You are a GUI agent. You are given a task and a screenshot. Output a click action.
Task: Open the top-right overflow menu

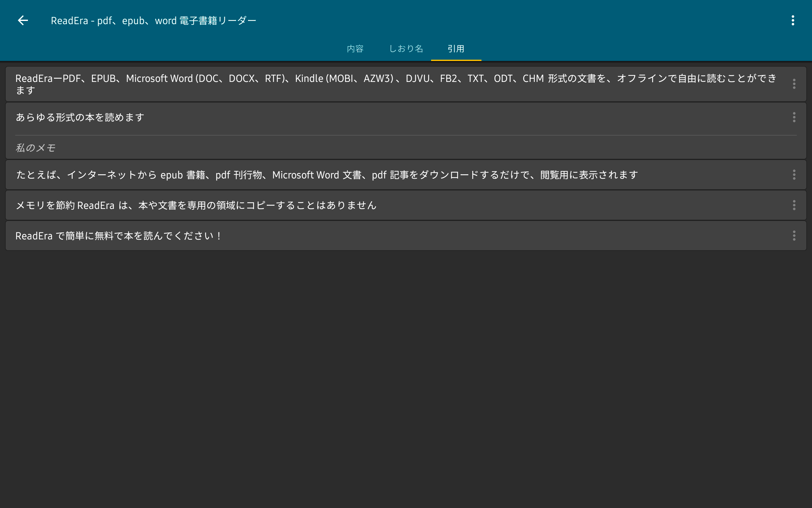tap(793, 21)
